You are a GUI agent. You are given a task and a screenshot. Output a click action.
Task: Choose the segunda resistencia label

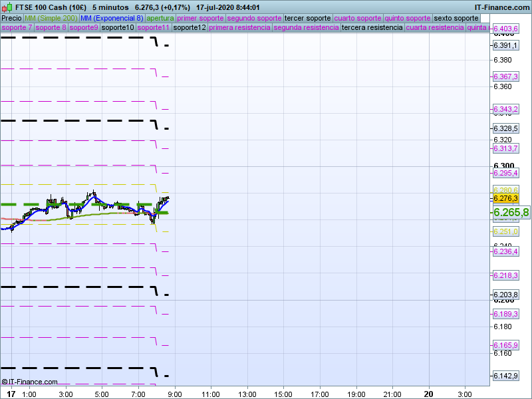[306, 27]
